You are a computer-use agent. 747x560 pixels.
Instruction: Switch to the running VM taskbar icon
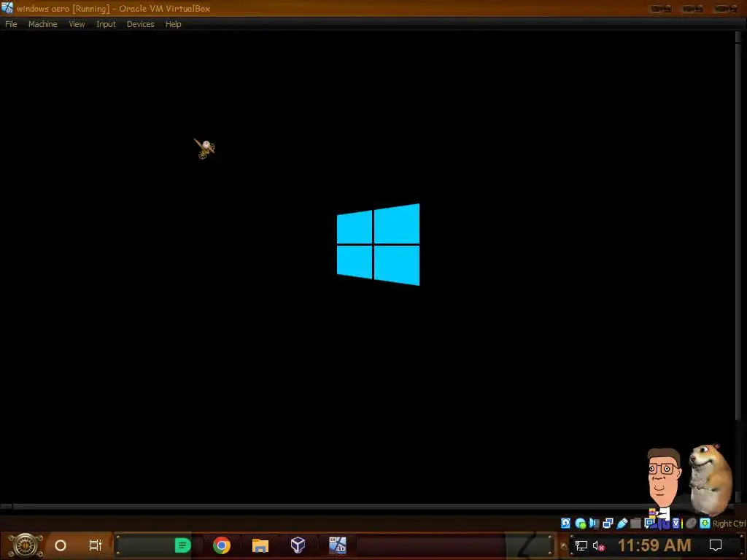(x=338, y=545)
